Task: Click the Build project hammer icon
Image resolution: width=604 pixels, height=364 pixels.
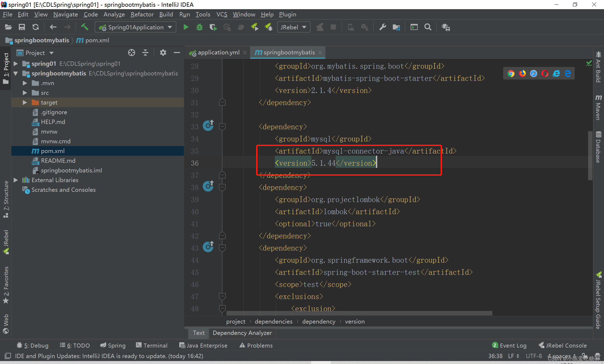Action: 85,27
